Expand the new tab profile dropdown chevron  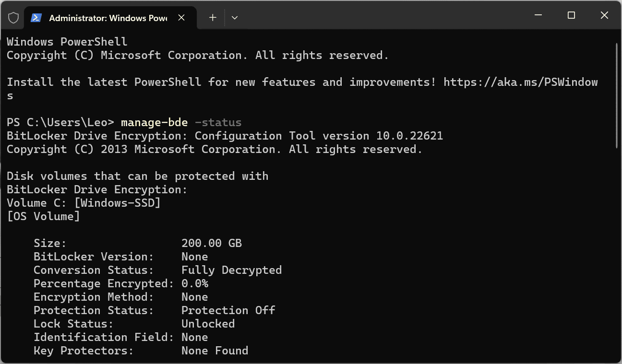click(x=235, y=18)
